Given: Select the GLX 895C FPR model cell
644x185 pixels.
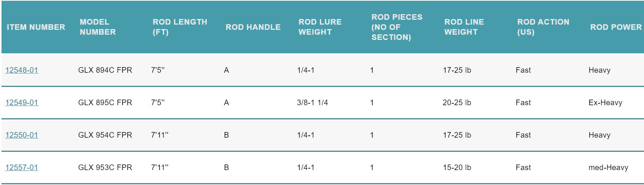Looking at the screenshot, I should pos(105,103).
